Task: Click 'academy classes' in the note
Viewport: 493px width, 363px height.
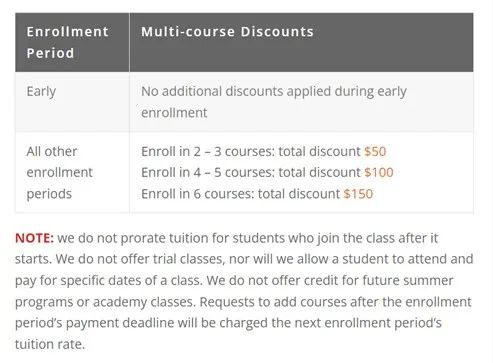Action: [x=143, y=302]
